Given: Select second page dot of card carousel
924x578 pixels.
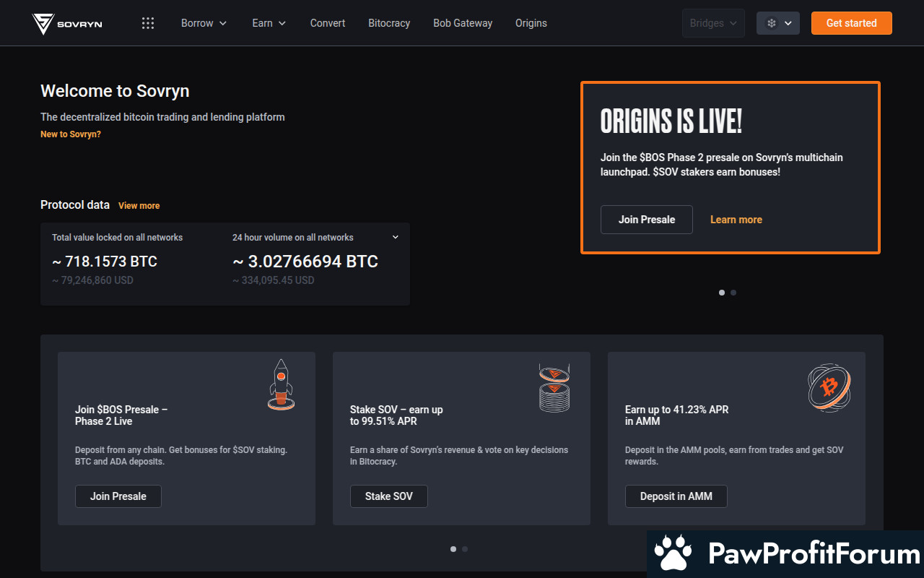Looking at the screenshot, I should point(465,549).
